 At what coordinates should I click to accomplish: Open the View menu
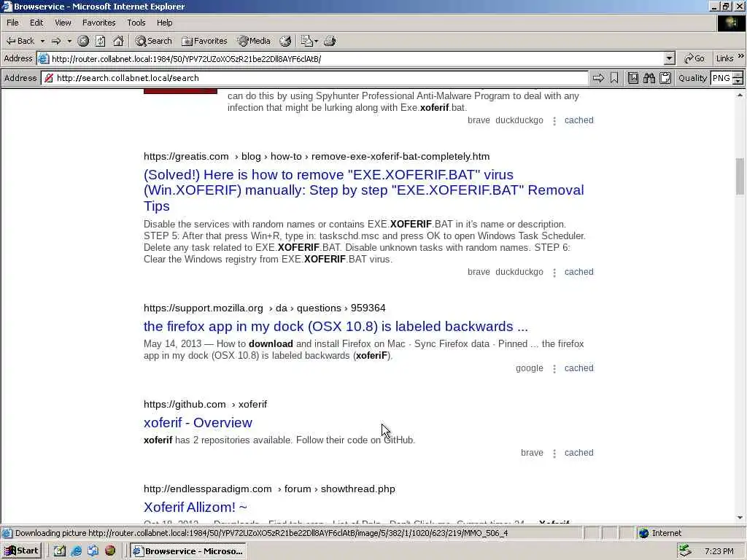[x=63, y=23]
